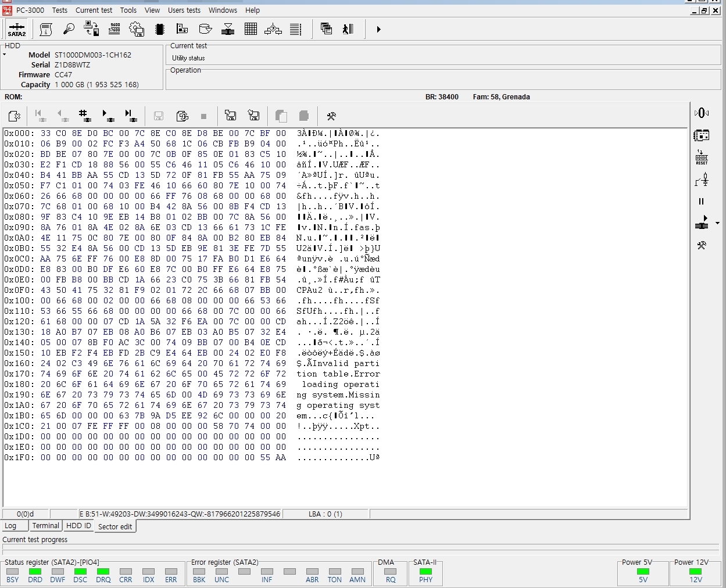
Task: Click the LBA : 0 (1) status field
Action: pyautogui.click(x=326, y=514)
